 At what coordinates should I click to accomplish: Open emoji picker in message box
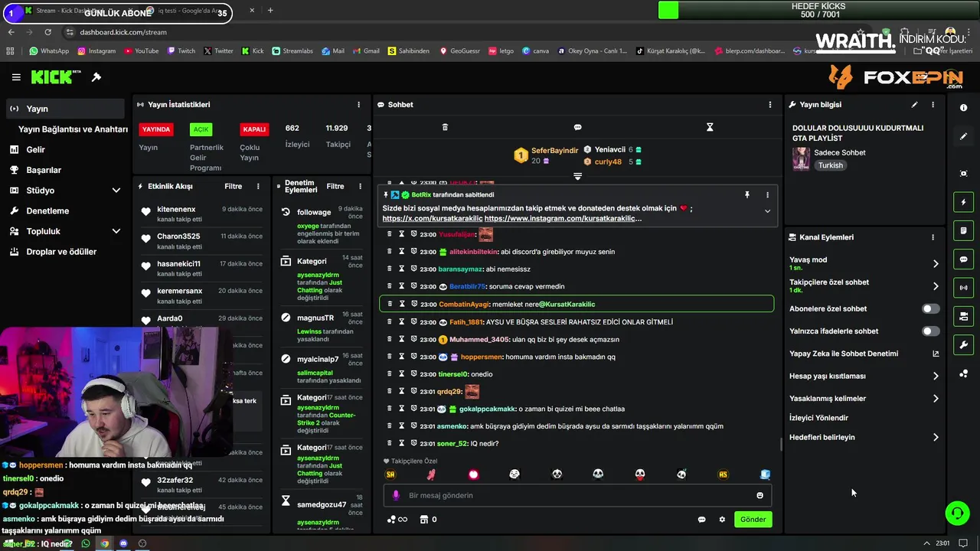pos(759,495)
